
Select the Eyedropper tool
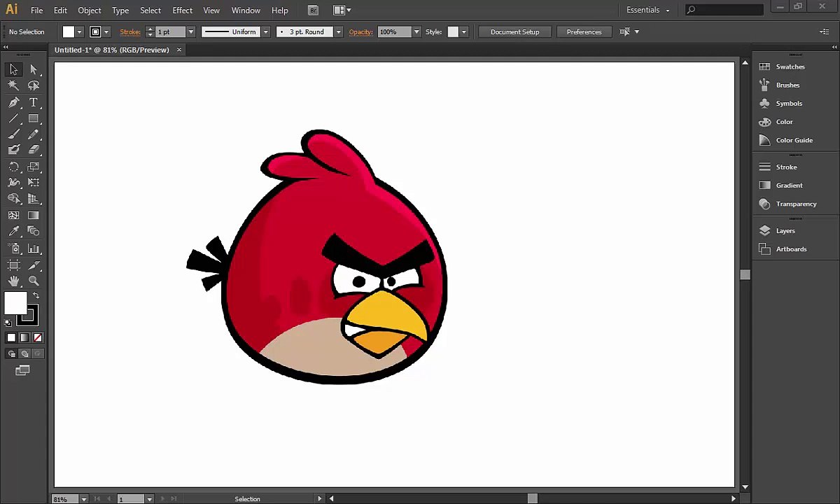(13, 231)
